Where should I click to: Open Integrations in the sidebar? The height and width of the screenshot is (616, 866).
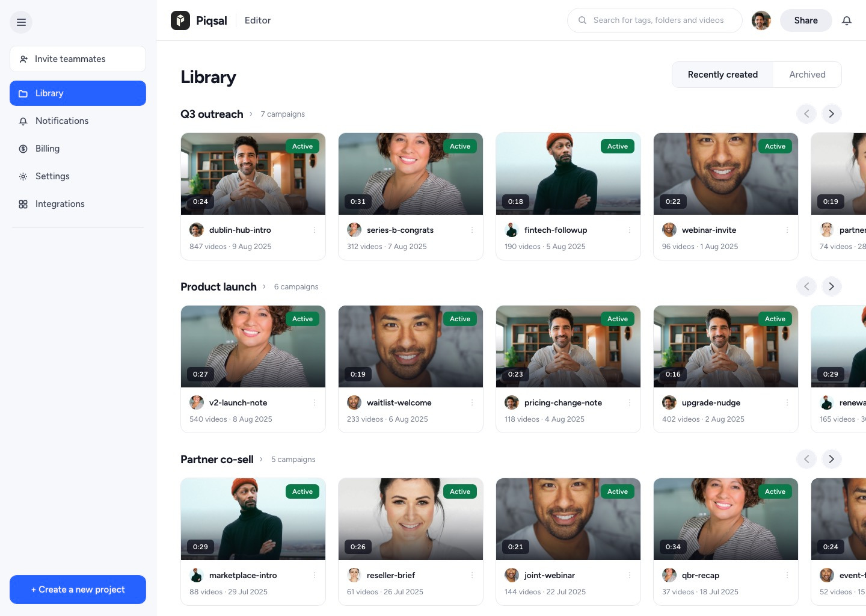[78, 204]
